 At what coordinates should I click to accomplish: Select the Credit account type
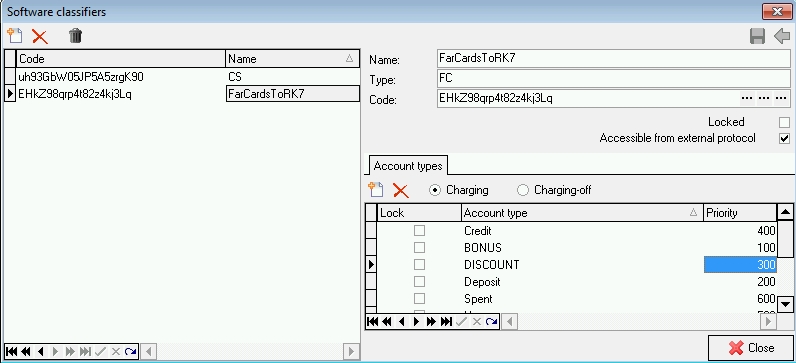[x=478, y=231]
